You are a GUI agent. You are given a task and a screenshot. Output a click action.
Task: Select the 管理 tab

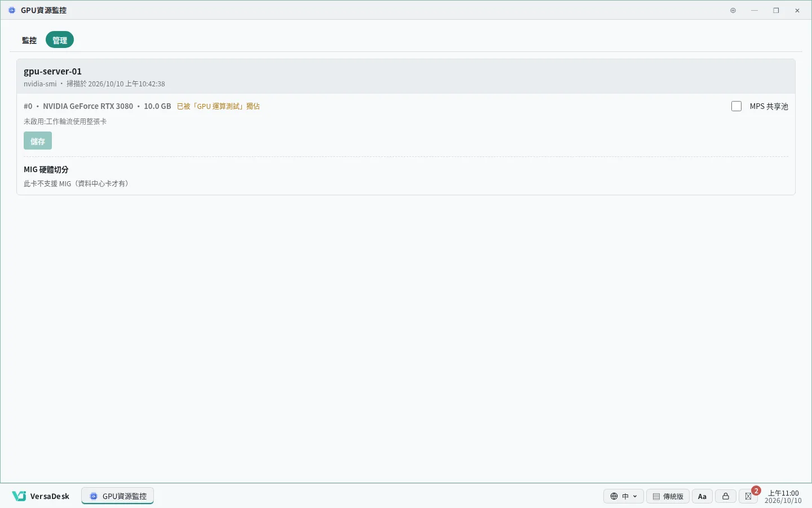tap(60, 40)
